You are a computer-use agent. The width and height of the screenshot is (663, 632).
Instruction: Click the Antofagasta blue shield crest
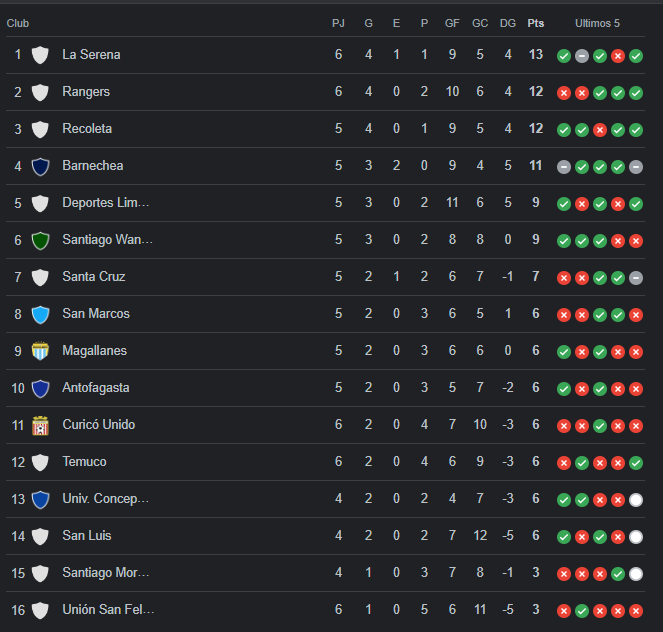[40, 389]
